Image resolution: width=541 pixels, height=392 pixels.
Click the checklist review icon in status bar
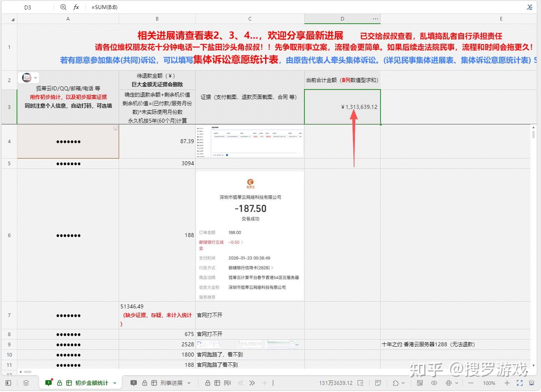point(378,383)
